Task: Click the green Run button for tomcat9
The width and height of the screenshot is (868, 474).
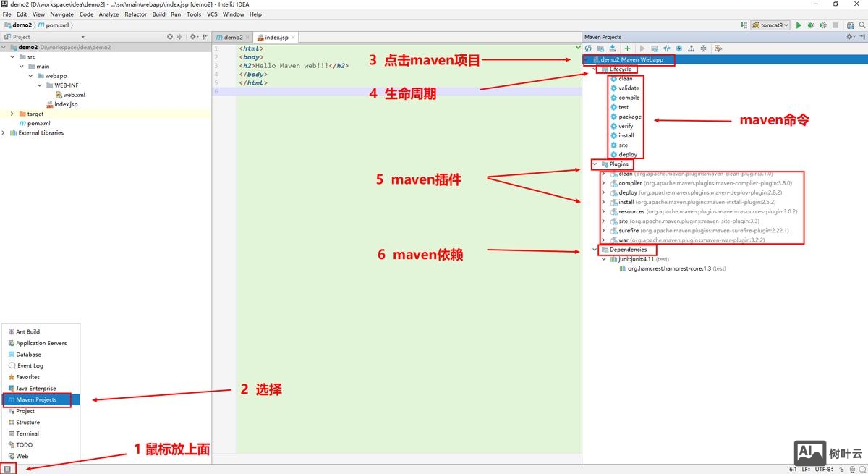Action: (799, 25)
